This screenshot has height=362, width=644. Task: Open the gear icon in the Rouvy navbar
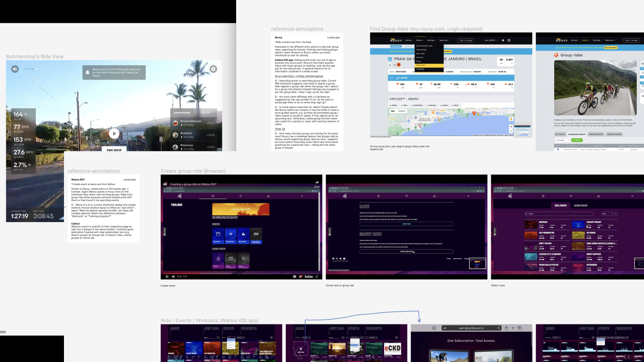[x=509, y=40]
